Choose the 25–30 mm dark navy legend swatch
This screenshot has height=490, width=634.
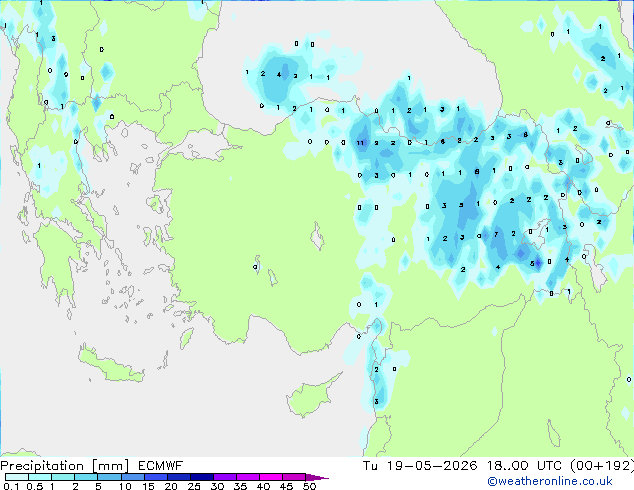(x=202, y=477)
